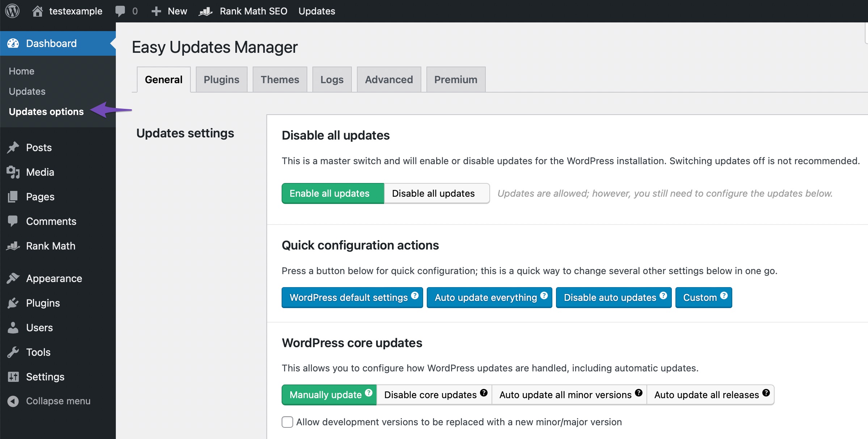The image size is (868, 439).
Task: Expand the Settings sidebar menu
Action: coord(45,377)
